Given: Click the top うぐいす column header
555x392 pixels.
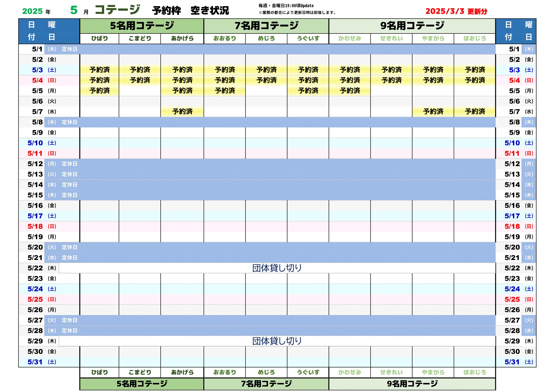Looking at the screenshot, I should pyautogui.click(x=308, y=39).
